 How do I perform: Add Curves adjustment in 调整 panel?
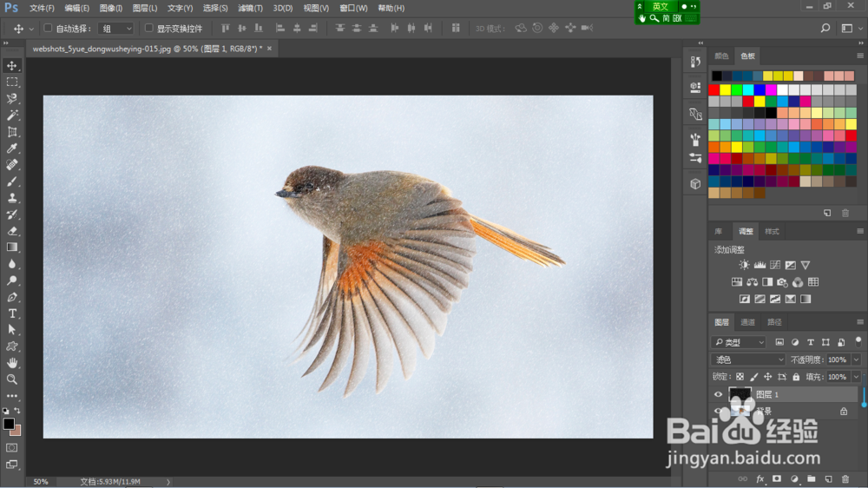click(x=775, y=265)
